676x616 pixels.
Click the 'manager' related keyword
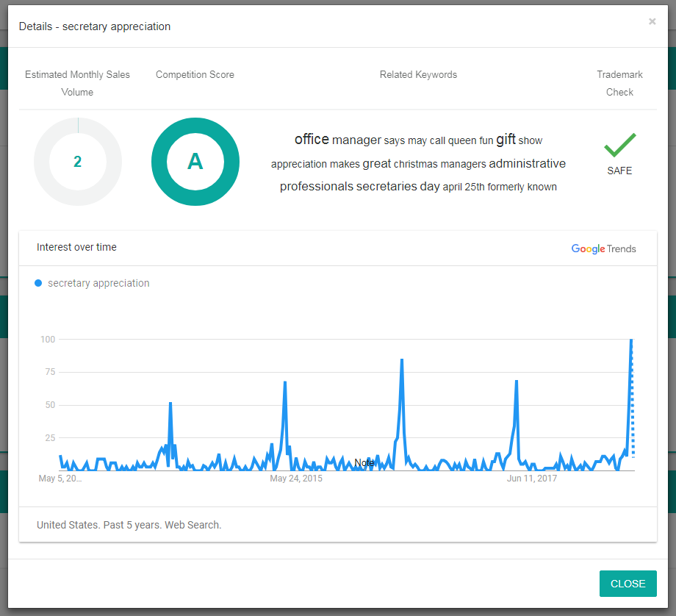(x=356, y=140)
